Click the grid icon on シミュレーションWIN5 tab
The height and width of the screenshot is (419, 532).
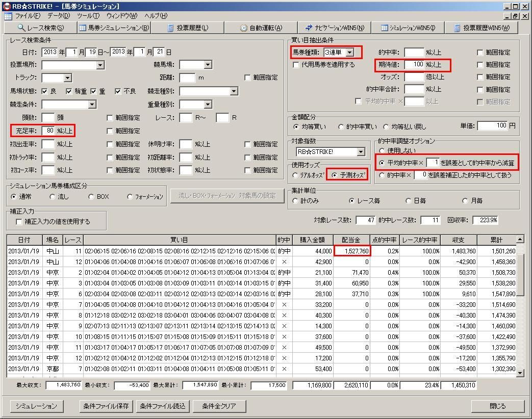[x=385, y=28]
